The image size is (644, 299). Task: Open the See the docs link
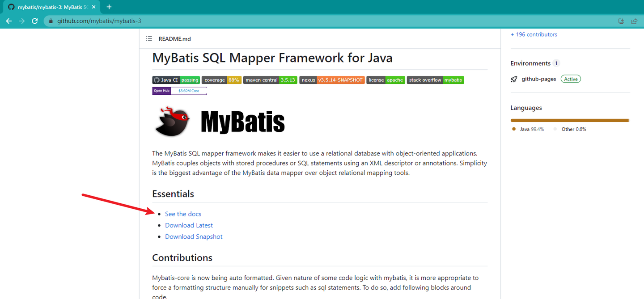click(183, 214)
